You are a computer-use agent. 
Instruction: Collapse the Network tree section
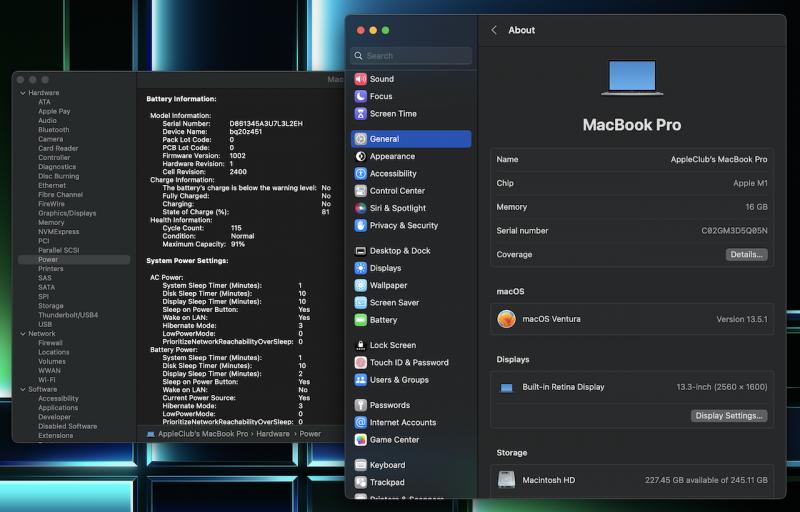coord(22,334)
